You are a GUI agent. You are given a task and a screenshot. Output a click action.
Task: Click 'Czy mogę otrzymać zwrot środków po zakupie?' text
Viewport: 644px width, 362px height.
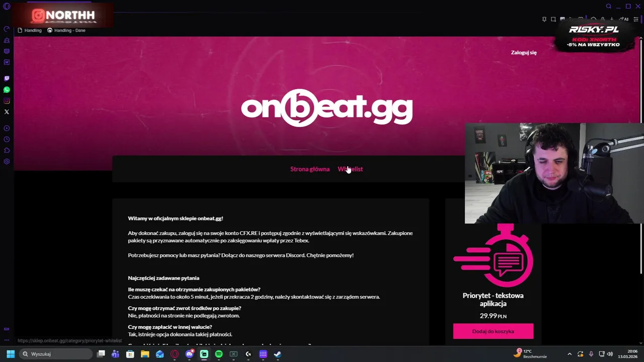tap(184, 308)
